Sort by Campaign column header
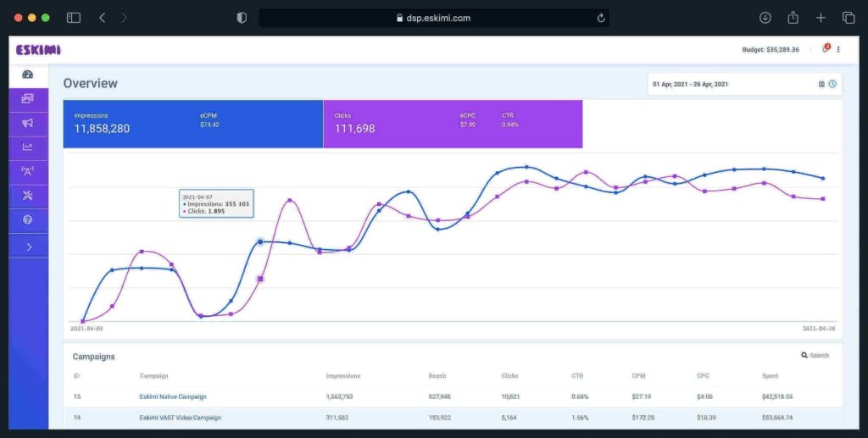This screenshot has height=438, width=868. [x=154, y=376]
